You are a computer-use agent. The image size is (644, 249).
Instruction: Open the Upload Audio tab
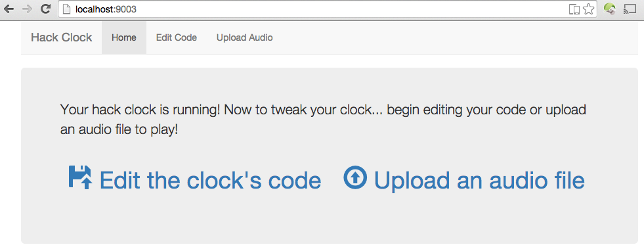pos(244,37)
